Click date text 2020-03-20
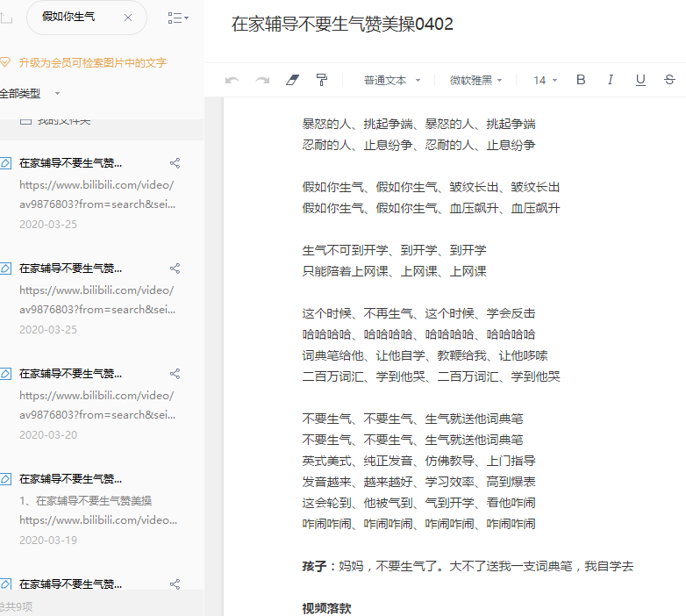Screen dimensions: 686x616 (48, 435)
